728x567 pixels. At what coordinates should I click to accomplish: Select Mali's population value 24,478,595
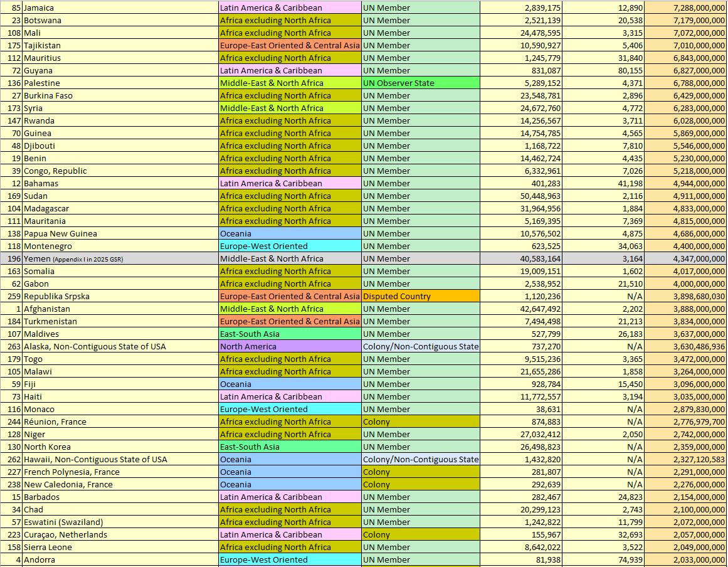(521, 33)
